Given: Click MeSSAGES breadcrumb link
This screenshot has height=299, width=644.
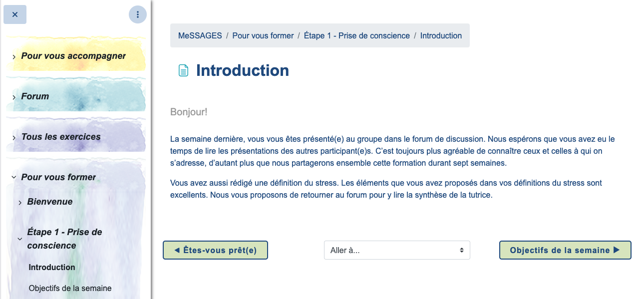Looking at the screenshot, I should point(200,35).
